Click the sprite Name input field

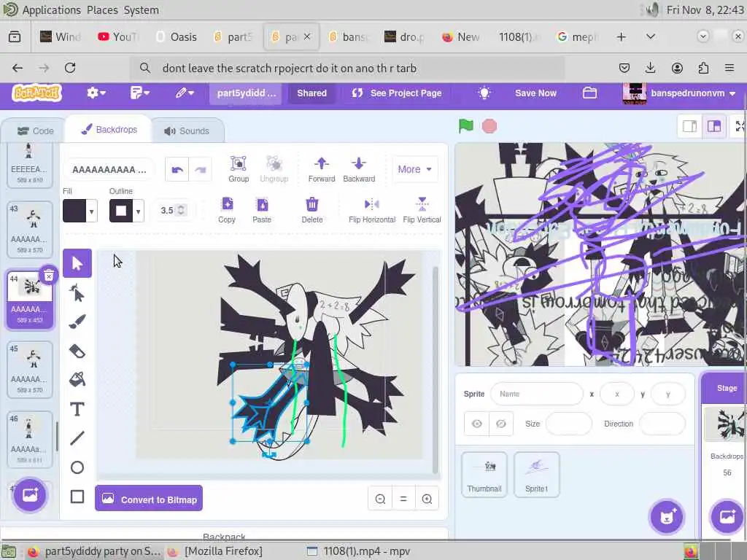pyautogui.click(x=536, y=394)
